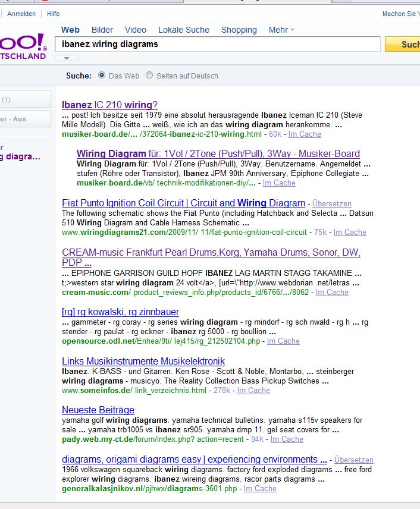This screenshot has width=420, height=509.
Task: Open Fiat Punto Ignition Coil Circuit result
Action: (x=183, y=203)
